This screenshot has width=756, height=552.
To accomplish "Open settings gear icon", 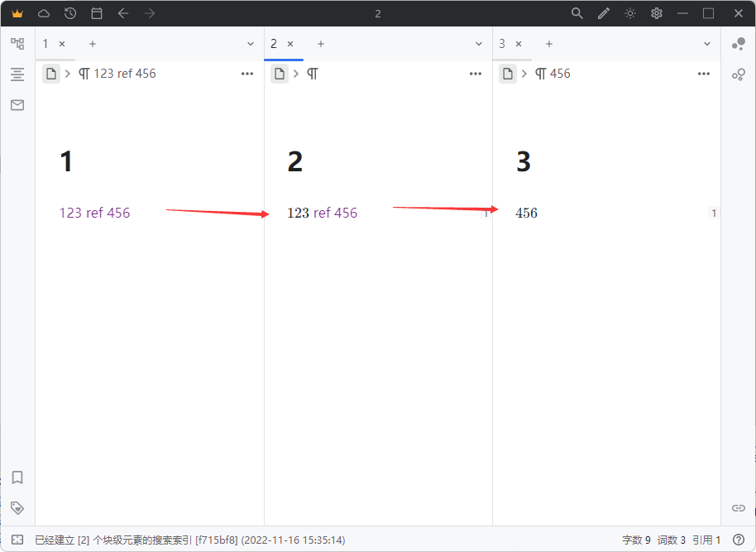I will [x=657, y=13].
